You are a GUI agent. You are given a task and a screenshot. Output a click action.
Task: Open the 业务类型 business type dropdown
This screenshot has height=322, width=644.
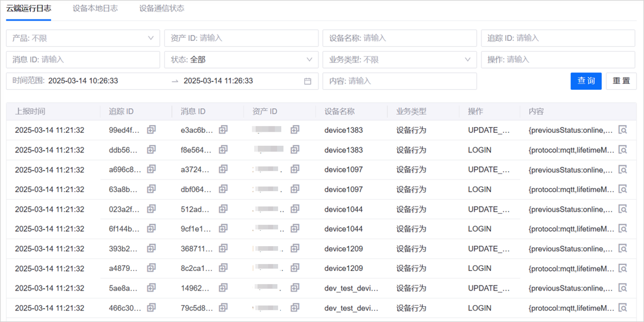pos(399,60)
